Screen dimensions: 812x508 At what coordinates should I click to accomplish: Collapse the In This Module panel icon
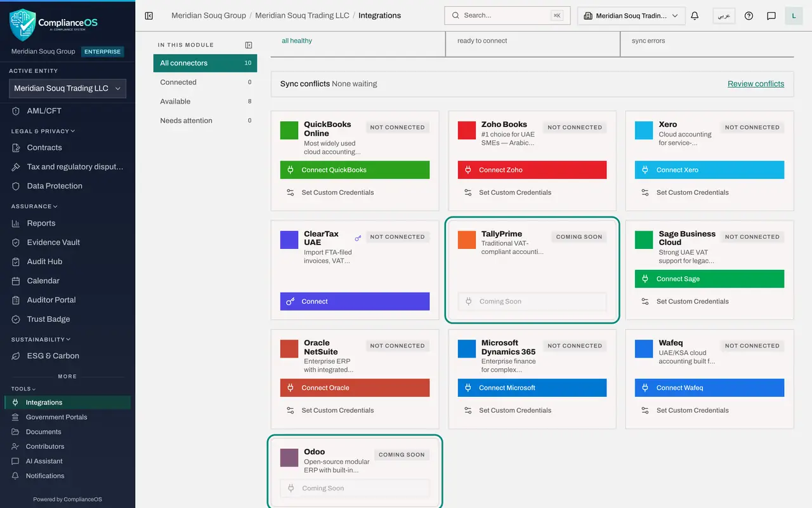click(x=249, y=45)
